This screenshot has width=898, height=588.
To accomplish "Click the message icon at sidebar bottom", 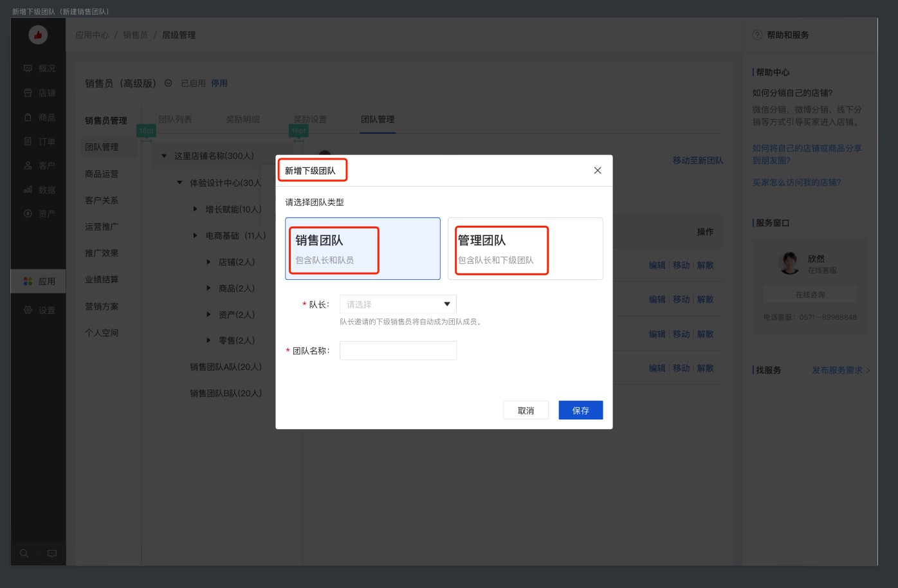I will point(52,553).
